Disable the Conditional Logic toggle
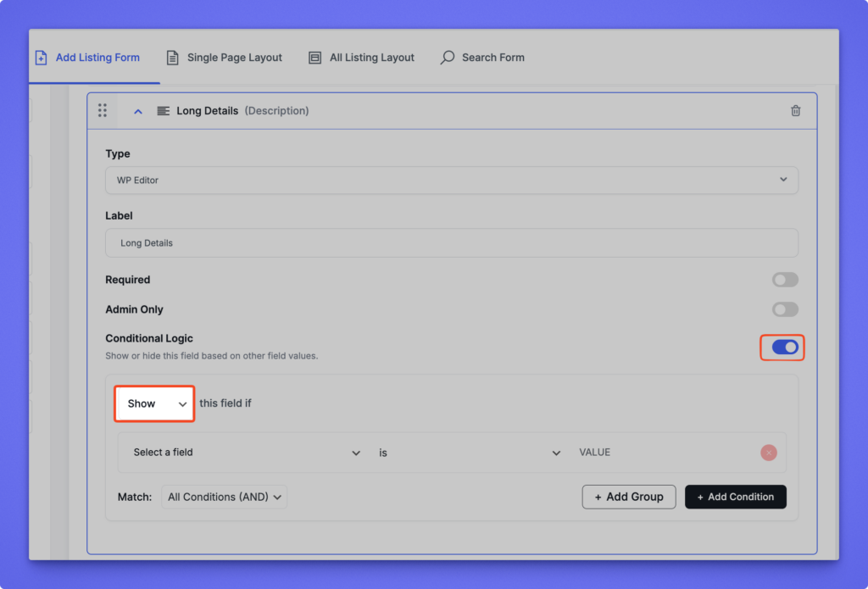This screenshot has width=868, height=589. [x=784, y=347]
